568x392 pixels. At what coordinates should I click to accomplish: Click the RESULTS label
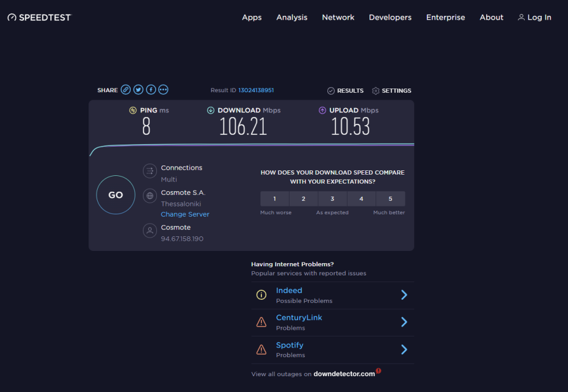(x=351, y=91)
